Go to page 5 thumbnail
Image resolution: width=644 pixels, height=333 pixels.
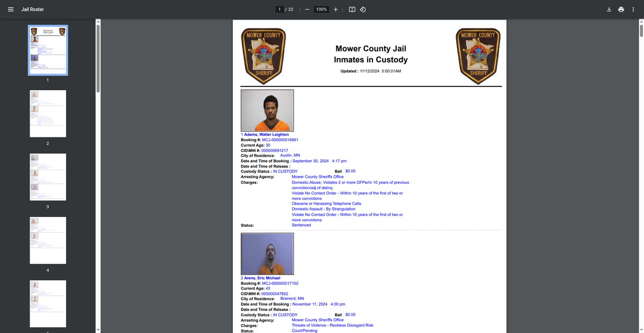(48, 304)
